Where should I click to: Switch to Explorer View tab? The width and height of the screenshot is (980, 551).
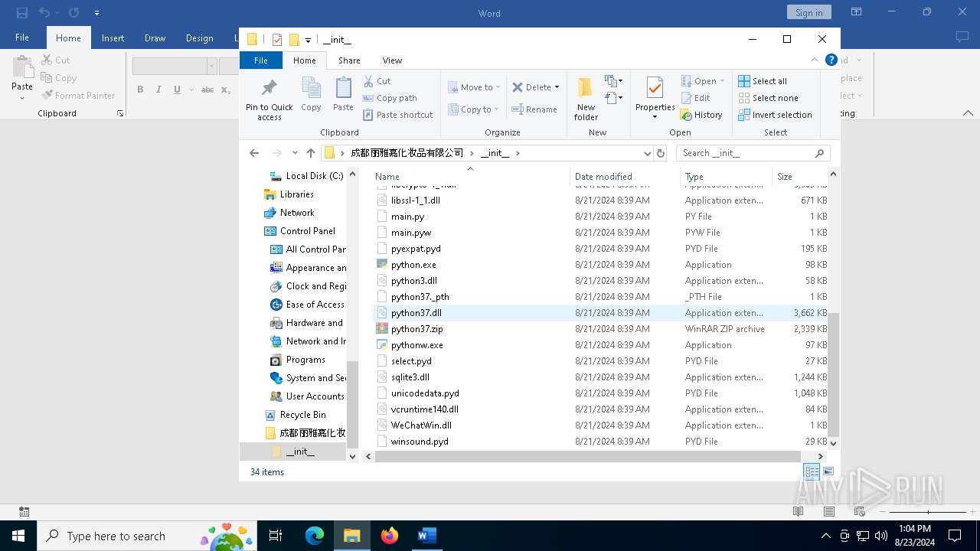[392, 60]
